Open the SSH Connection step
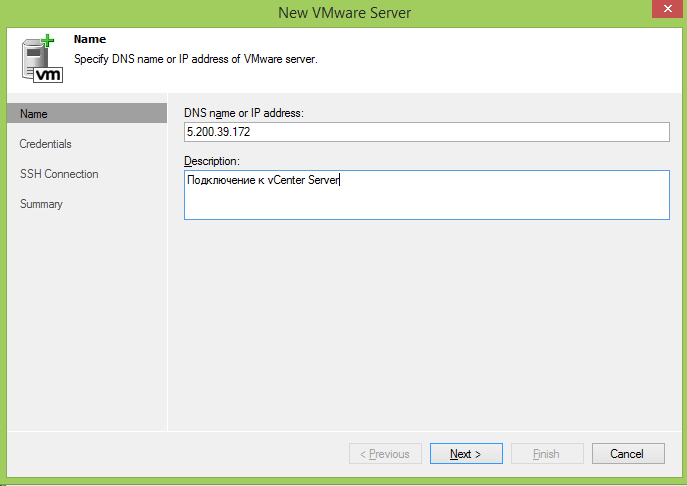Viewport: 687px width, 486px height. tap(59, 174)
